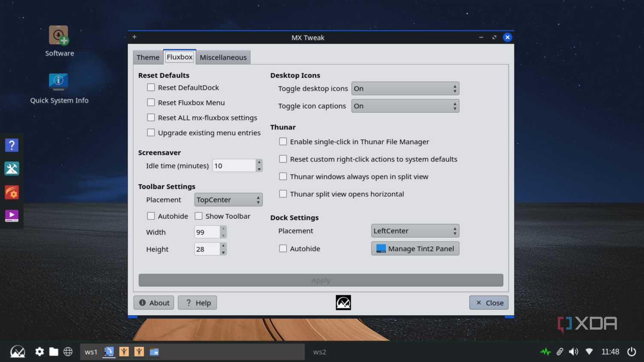Screen dimensions: 644x362
Task: Click the MX logo at the dialog bottom
Action: (x=343, y=302)
